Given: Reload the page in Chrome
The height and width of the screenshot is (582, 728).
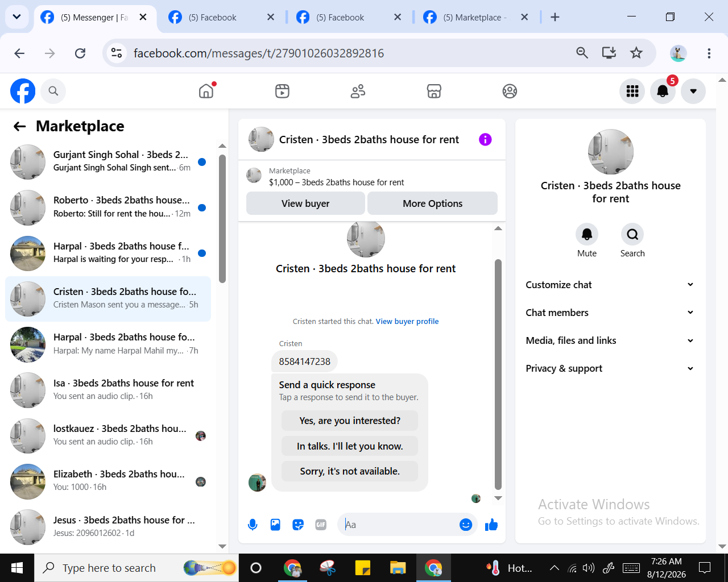Looking at the screenshot, I should (80, 53).
